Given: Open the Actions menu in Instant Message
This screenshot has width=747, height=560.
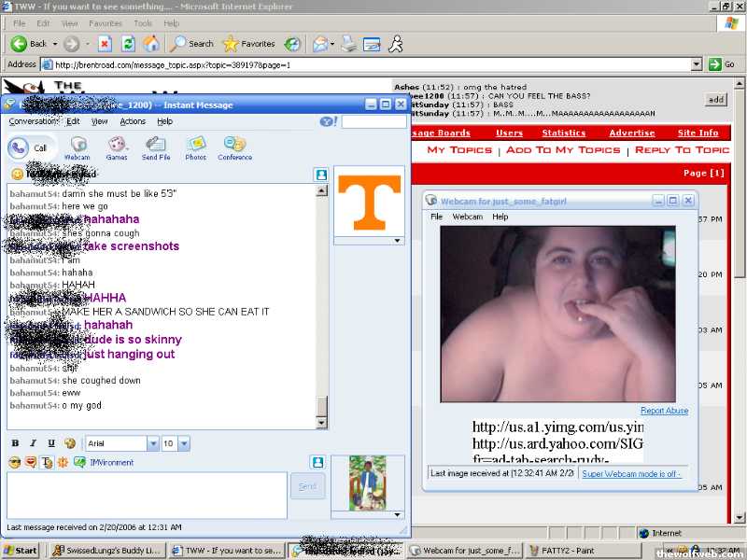Looking at the screenshot, I should coord(133,121).
